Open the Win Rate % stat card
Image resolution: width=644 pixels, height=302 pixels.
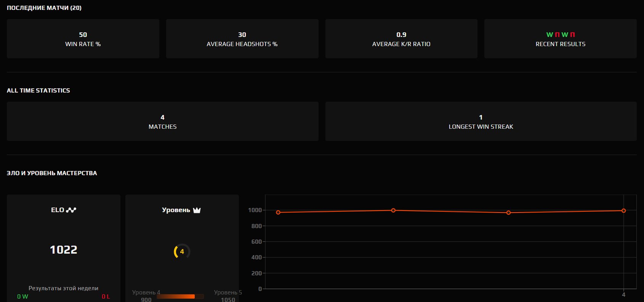83,39
